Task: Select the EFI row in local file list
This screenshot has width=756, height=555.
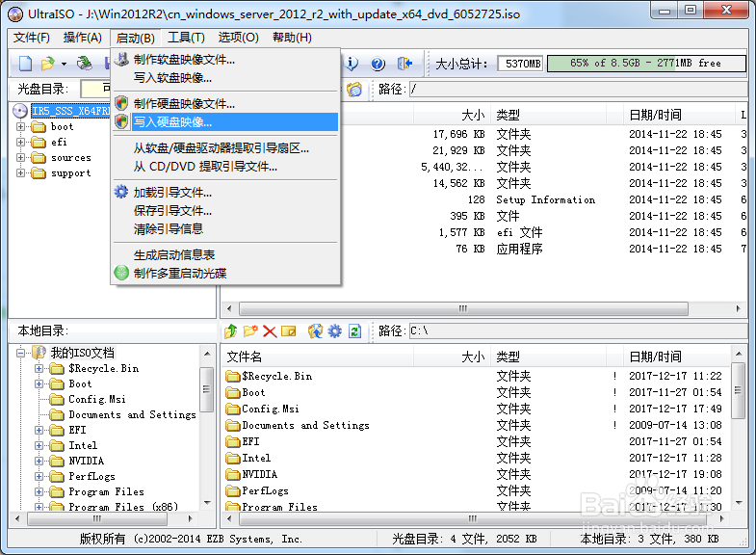Action: [x=476, y=441]
